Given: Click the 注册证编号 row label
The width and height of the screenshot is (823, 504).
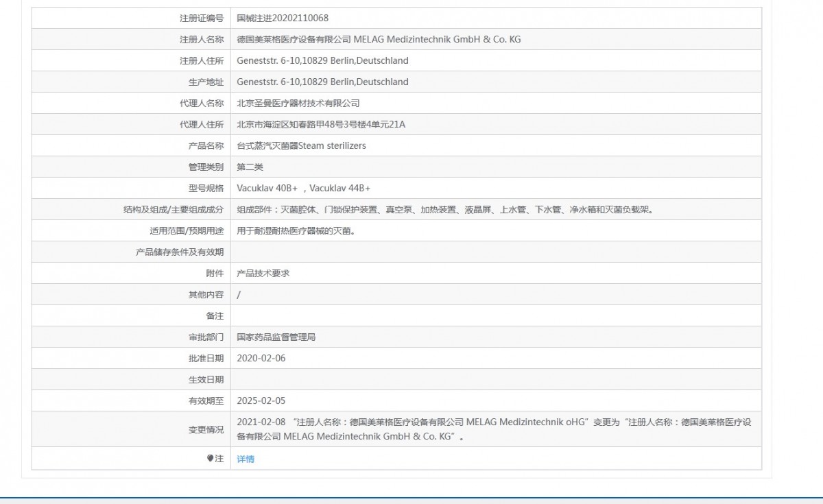Looking at the screenshot, I should tap(200, 18).
